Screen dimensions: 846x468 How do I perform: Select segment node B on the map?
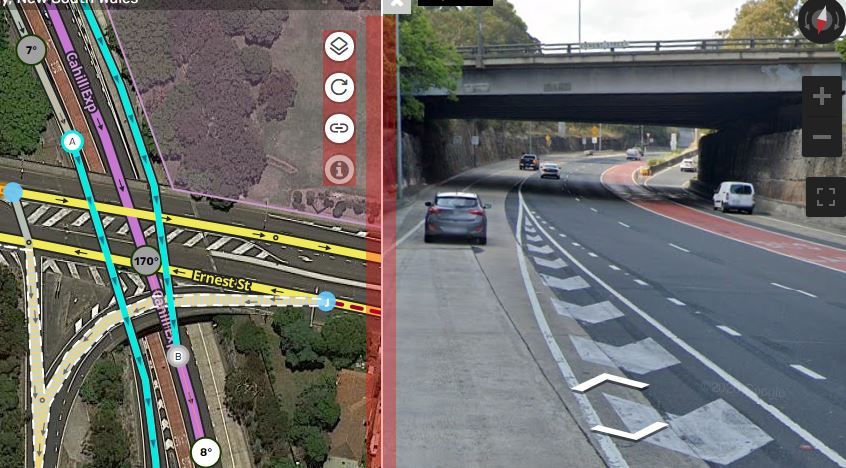click(x=178, y=356)
